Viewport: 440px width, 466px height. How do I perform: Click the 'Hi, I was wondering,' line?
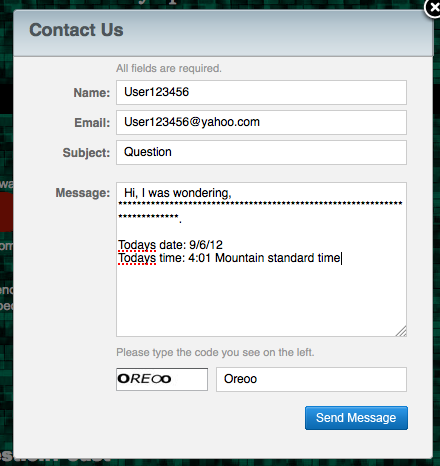point(178,193)
